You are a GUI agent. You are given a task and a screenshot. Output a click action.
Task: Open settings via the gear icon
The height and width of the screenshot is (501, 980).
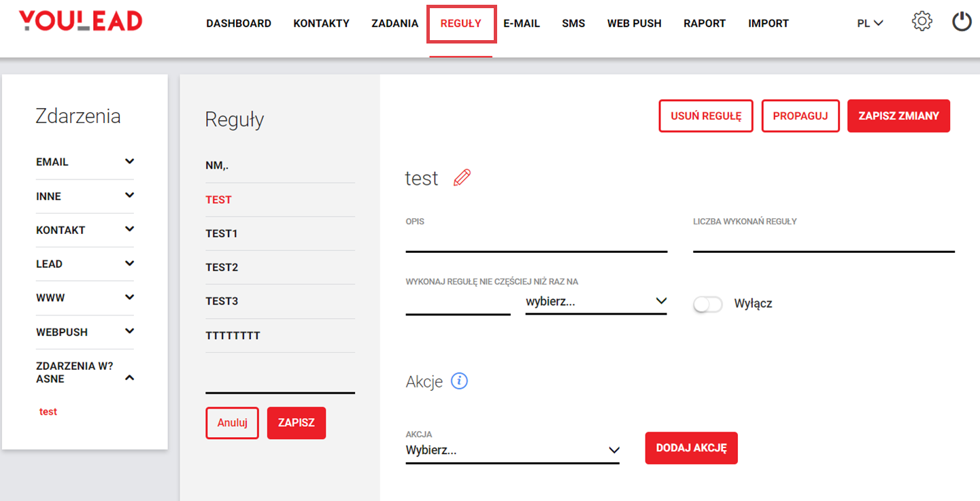coord(922,22)
